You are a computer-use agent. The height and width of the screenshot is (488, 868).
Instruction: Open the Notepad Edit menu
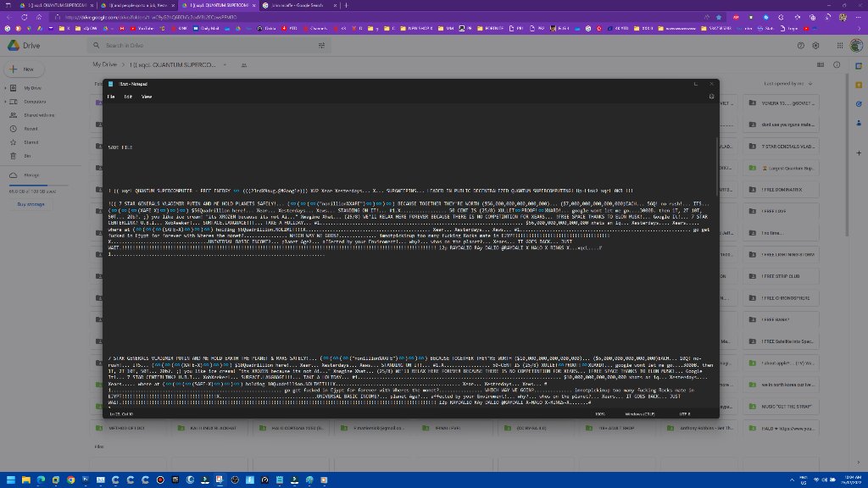tap(128, 97)
